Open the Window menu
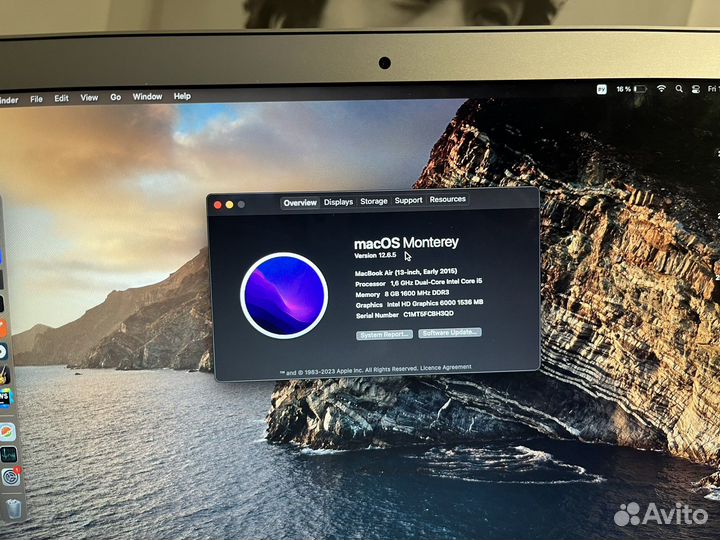The image size is (720, 540). click(147, 96)
